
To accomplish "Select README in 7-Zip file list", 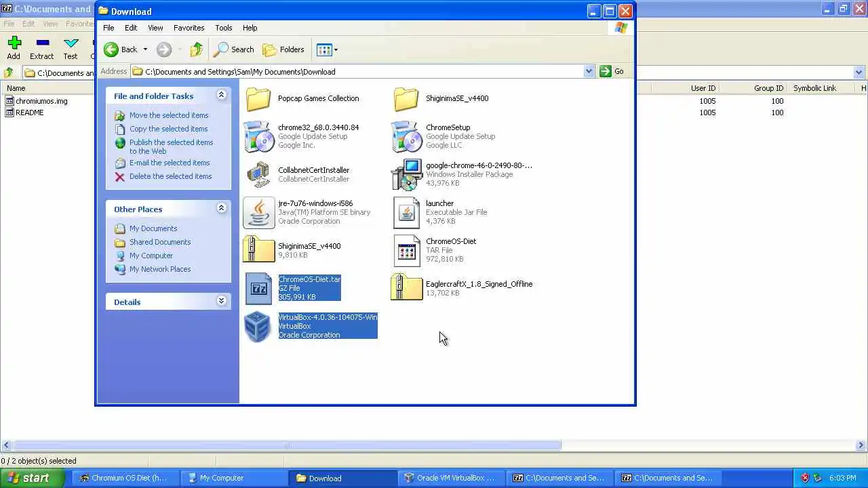I will 29,113.
